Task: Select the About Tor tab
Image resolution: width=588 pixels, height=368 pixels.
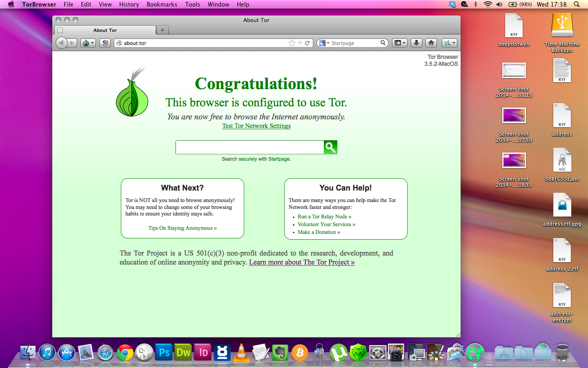Action: [105, 30]
